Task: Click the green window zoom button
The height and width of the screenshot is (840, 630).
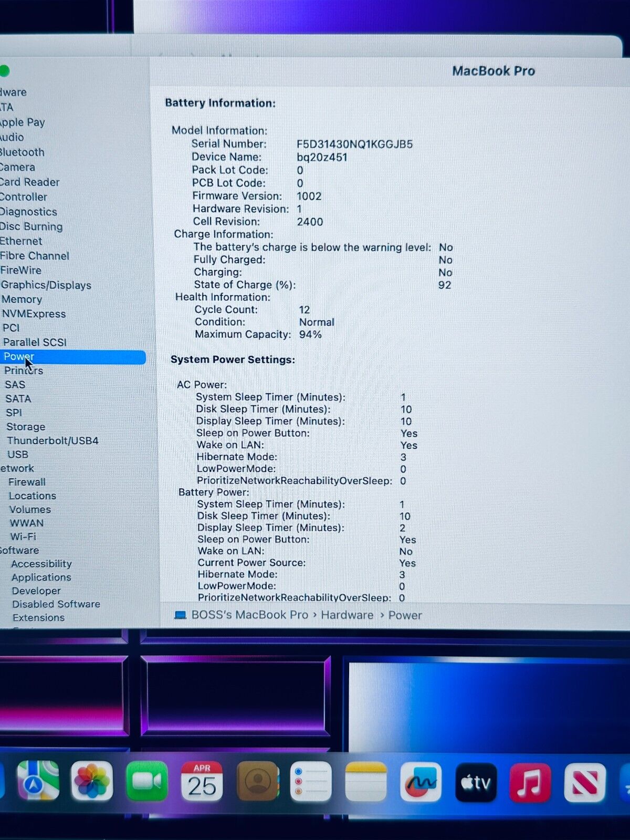Action: [4, 71]
